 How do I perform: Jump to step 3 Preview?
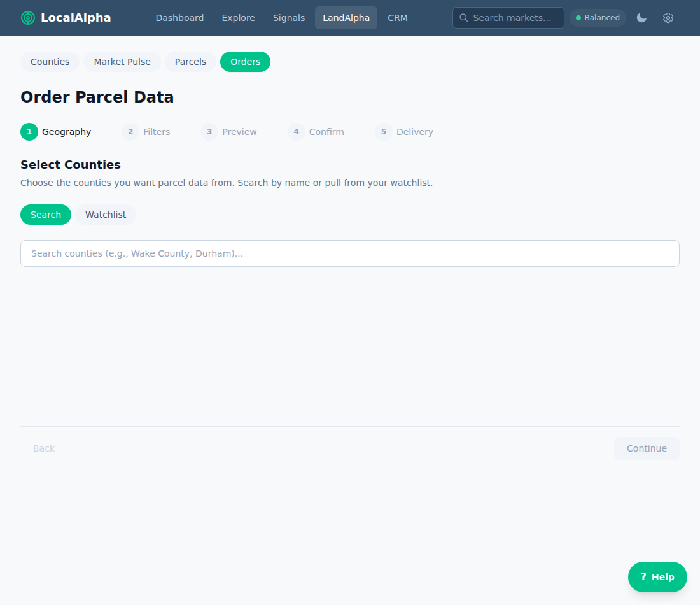[228, 132]
